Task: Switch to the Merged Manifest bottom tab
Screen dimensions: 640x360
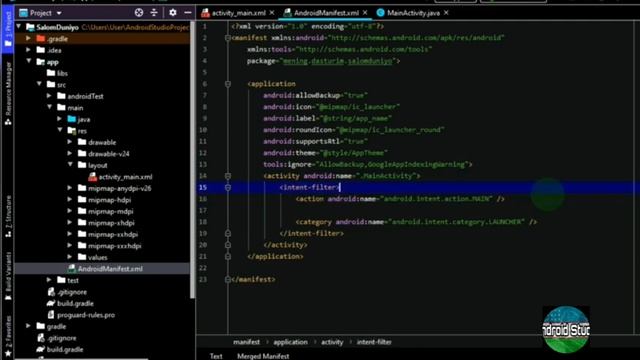Action: point(263,356)
